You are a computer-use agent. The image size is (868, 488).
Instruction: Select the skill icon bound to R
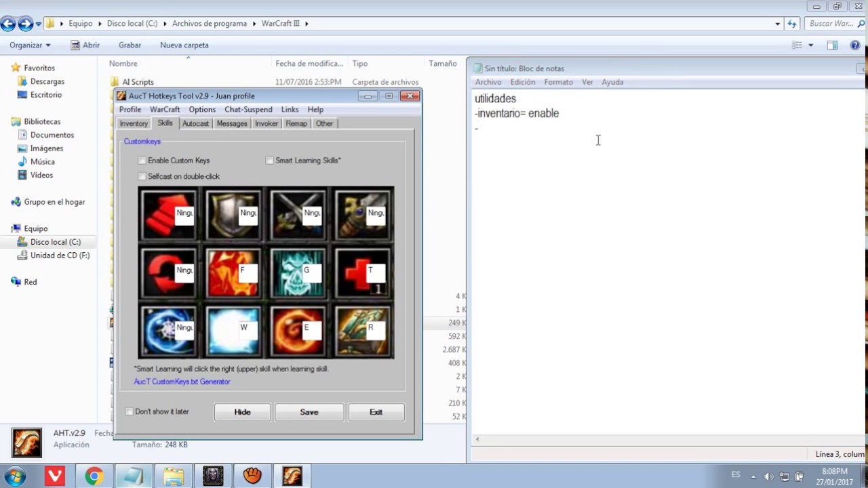[x=363, y=331]
